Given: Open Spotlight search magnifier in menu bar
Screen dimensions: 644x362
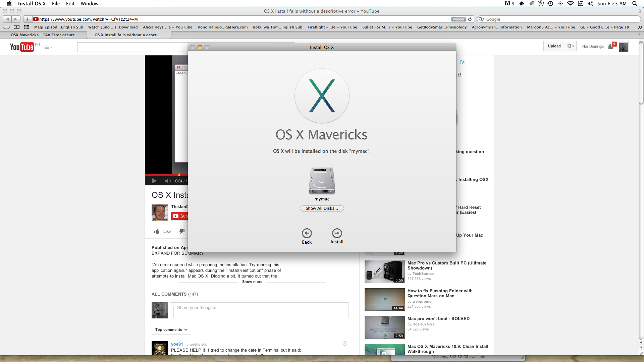Looking at the screenshot, I should (x=635, y=4).
